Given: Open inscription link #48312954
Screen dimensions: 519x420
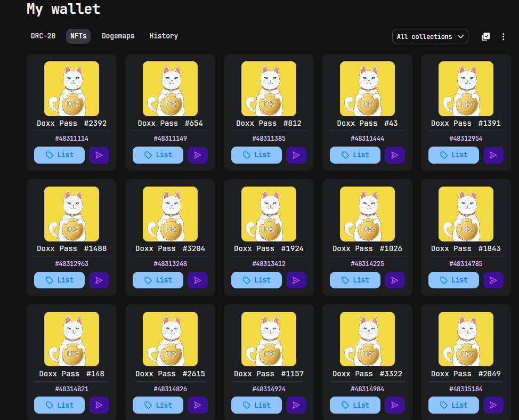Looking at the screenshot, I should (x=466, y=139).
